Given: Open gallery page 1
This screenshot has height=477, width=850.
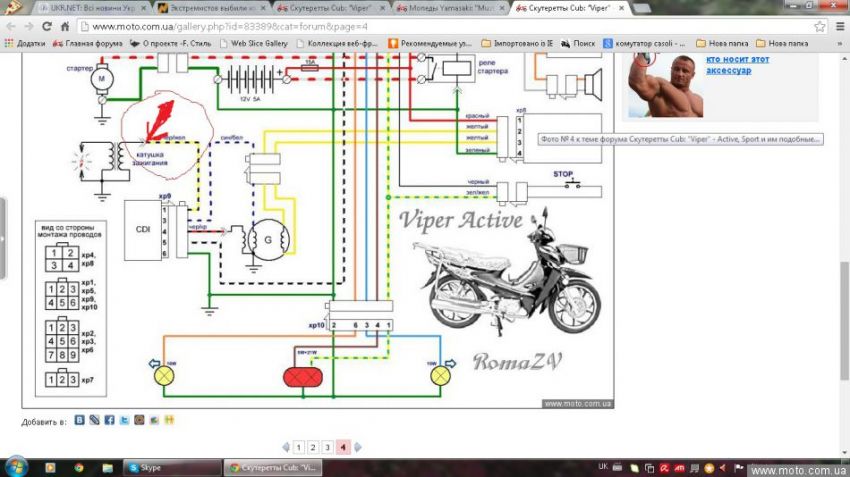Looking at the screenshot, I should (x=299, y=447).
